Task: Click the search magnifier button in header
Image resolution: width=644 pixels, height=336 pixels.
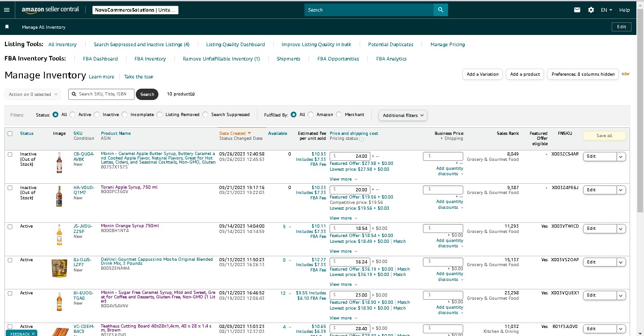Action: click(440, 10)
